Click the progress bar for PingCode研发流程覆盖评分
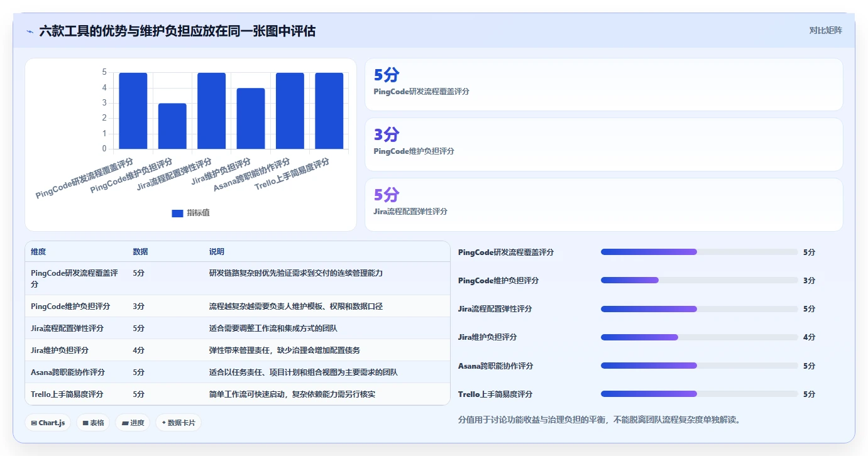 coord(699,252)
